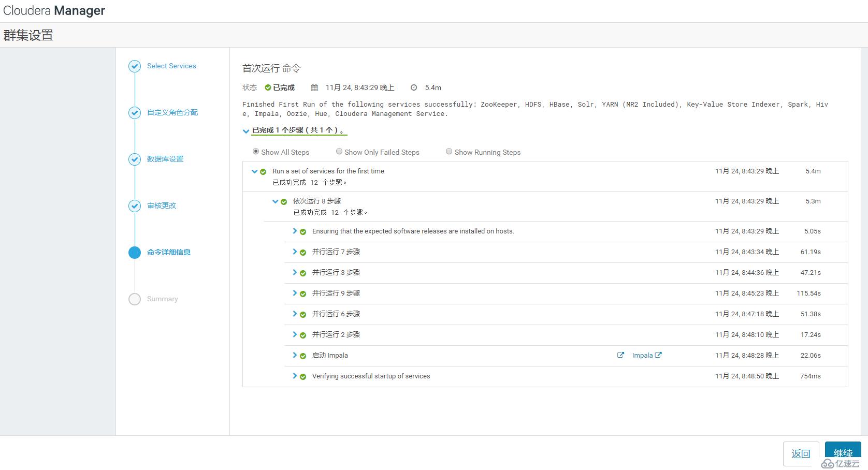Click the 61.19s duration value

pyautogui.click(x=811, y=252)
